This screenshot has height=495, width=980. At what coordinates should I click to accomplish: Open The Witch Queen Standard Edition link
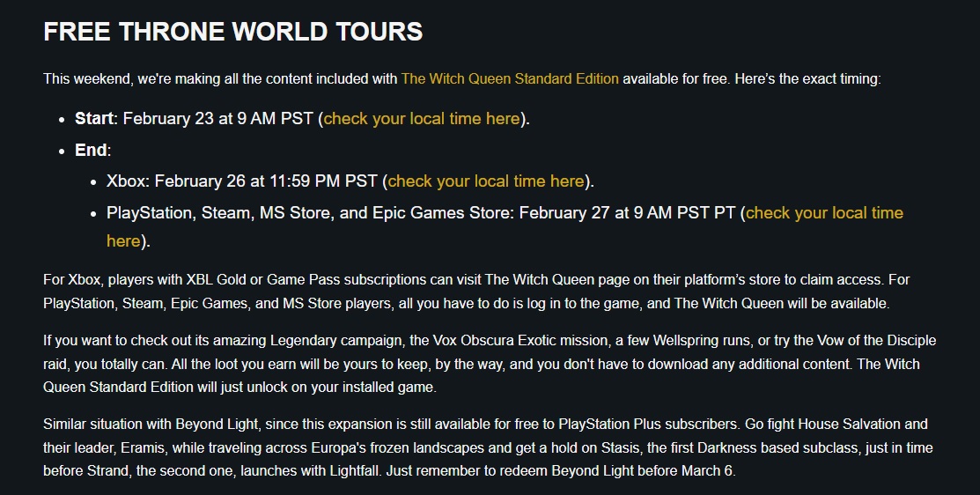click(510, 78)
